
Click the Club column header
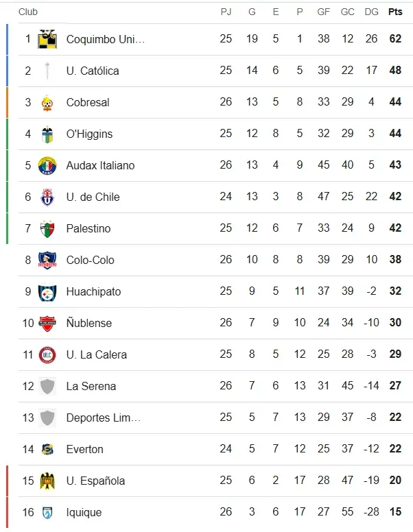[28, 12]
